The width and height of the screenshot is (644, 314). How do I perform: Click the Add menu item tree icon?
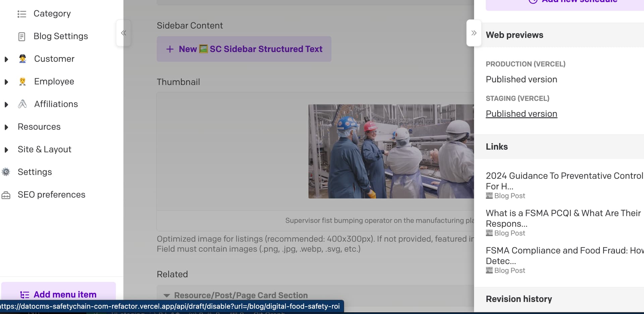click(25, 295)
